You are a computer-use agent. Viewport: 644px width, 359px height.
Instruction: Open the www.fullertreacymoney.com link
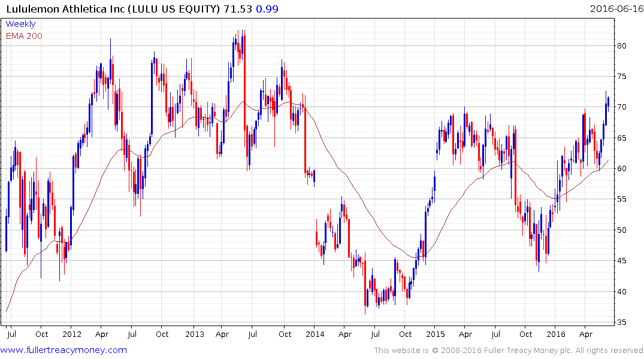(64, 350)
